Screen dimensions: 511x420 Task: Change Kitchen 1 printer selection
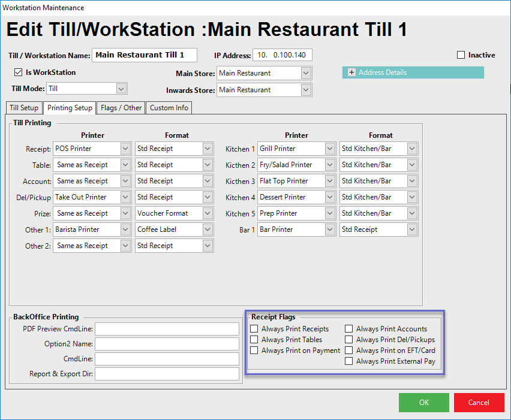(330, 149)
